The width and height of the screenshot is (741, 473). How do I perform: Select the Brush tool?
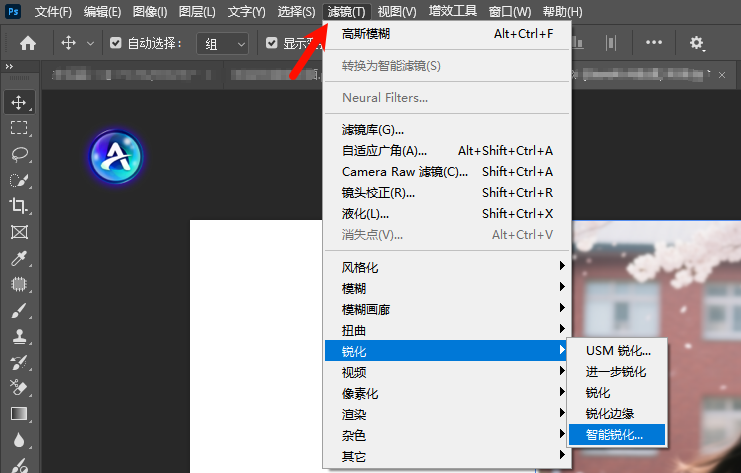coord(19,310)
